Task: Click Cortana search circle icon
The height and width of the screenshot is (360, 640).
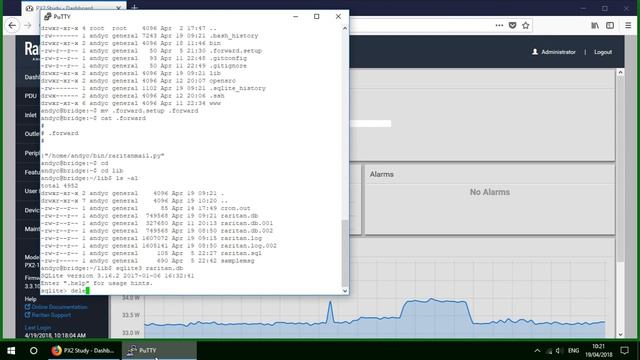Action: (x=33, y=350)
